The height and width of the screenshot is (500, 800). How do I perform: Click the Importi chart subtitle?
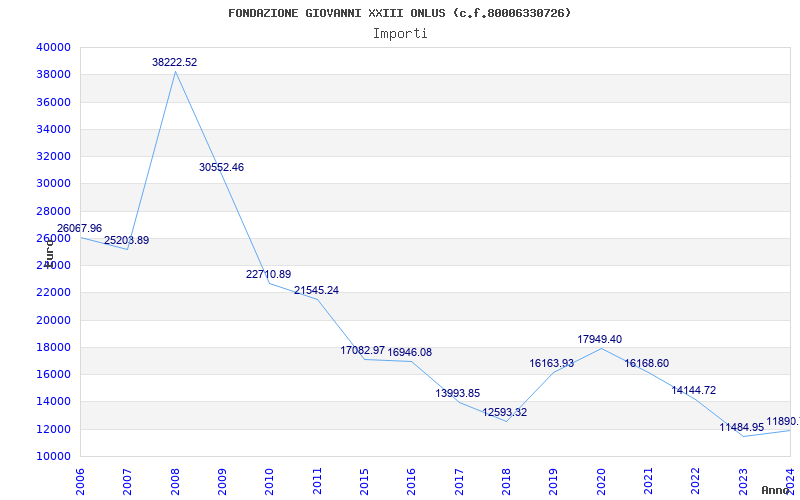click(x=400, y=34)
